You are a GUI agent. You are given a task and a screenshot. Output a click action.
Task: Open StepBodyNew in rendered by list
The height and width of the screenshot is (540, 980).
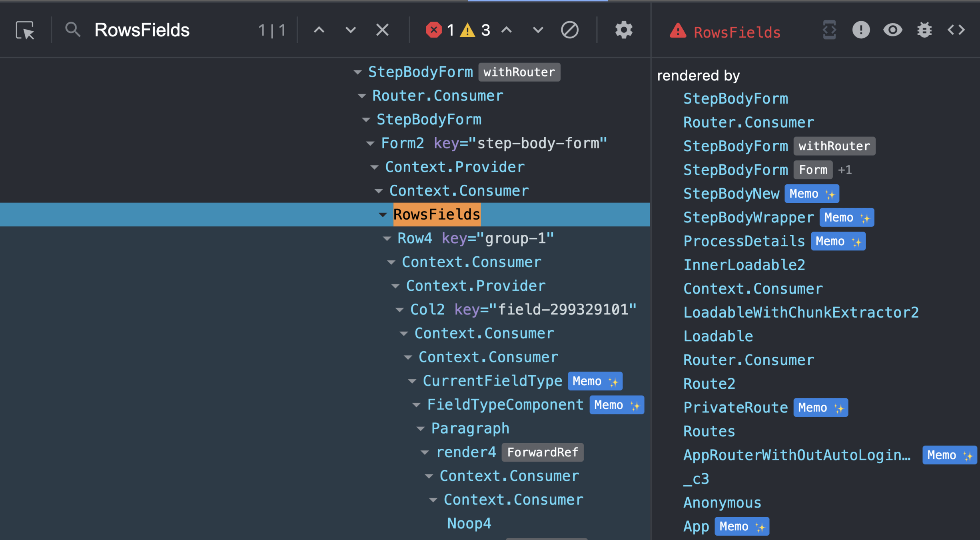pos(731,194)
